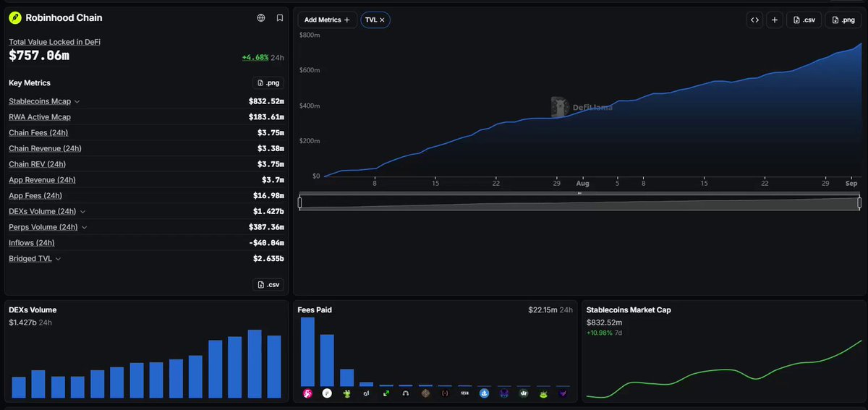Image resolution: width=868 pixels, height=410 pixels.
Task: Export Key Metrics as .png
Action: pos(268,83)
